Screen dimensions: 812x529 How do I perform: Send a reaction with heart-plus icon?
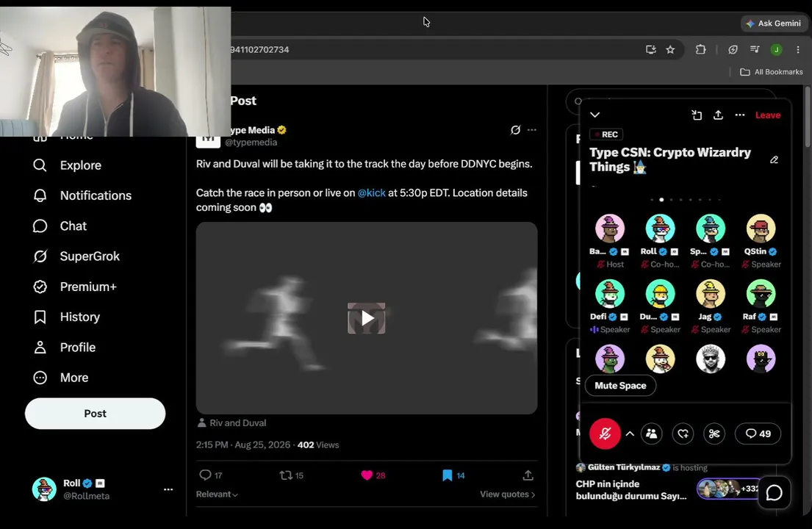point(683,433)
